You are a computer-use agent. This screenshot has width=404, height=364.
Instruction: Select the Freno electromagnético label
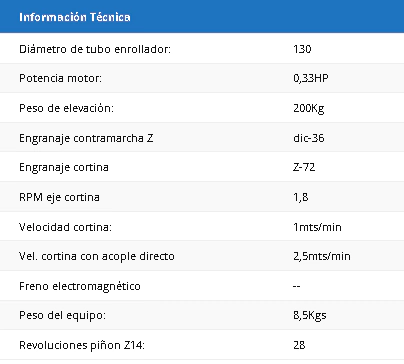80,286
